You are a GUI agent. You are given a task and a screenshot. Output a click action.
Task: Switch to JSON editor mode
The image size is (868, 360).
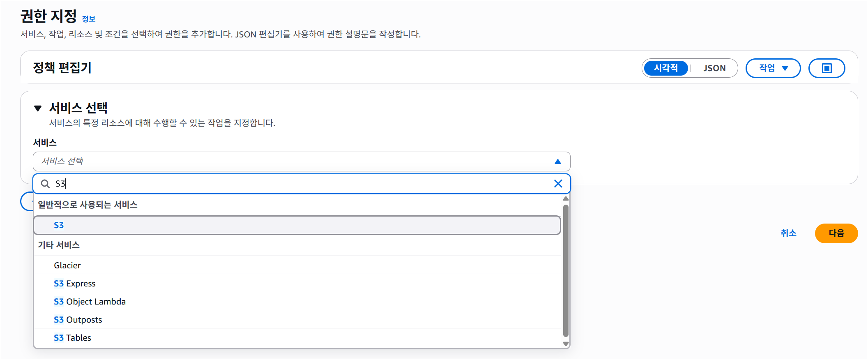coord(714,68)
